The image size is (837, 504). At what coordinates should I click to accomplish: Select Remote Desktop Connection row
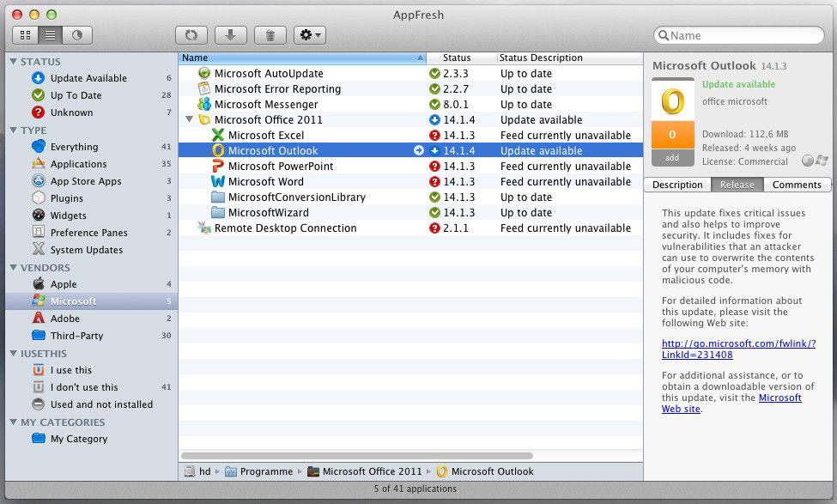[410, 228]
